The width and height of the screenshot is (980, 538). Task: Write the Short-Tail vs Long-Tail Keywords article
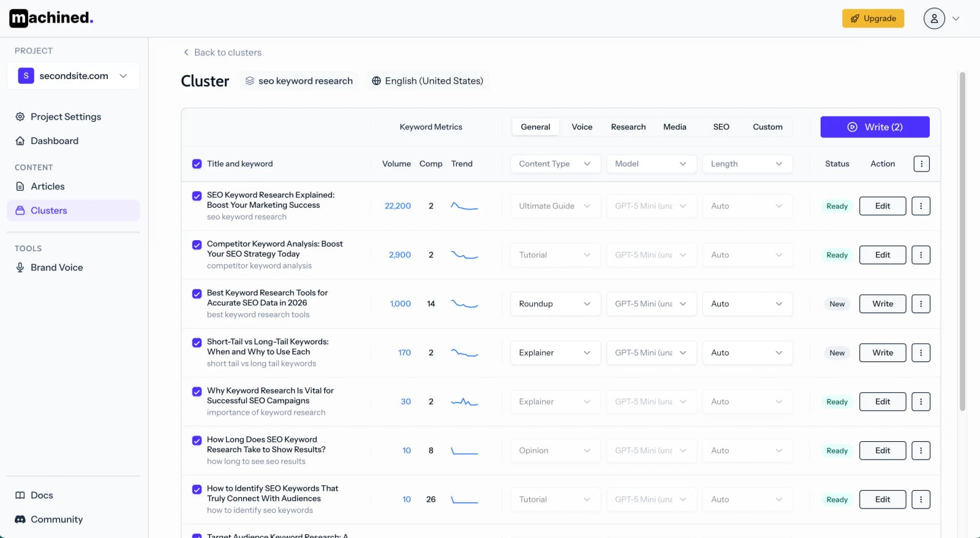883,353
